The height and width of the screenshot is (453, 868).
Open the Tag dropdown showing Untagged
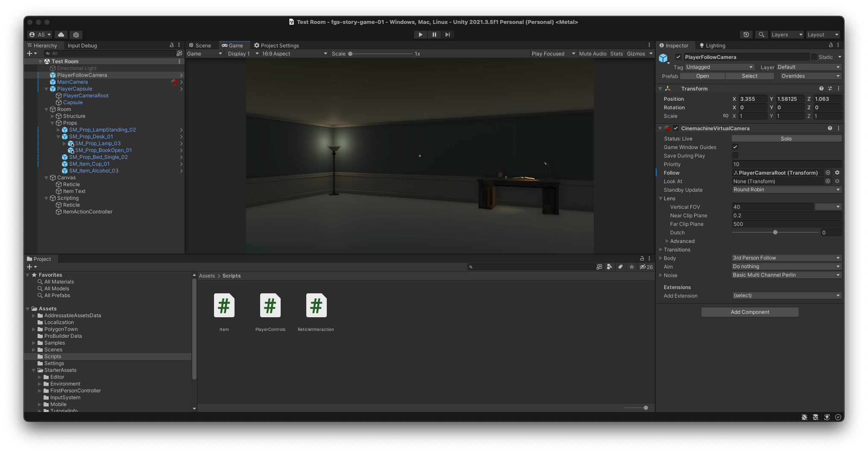719,67
